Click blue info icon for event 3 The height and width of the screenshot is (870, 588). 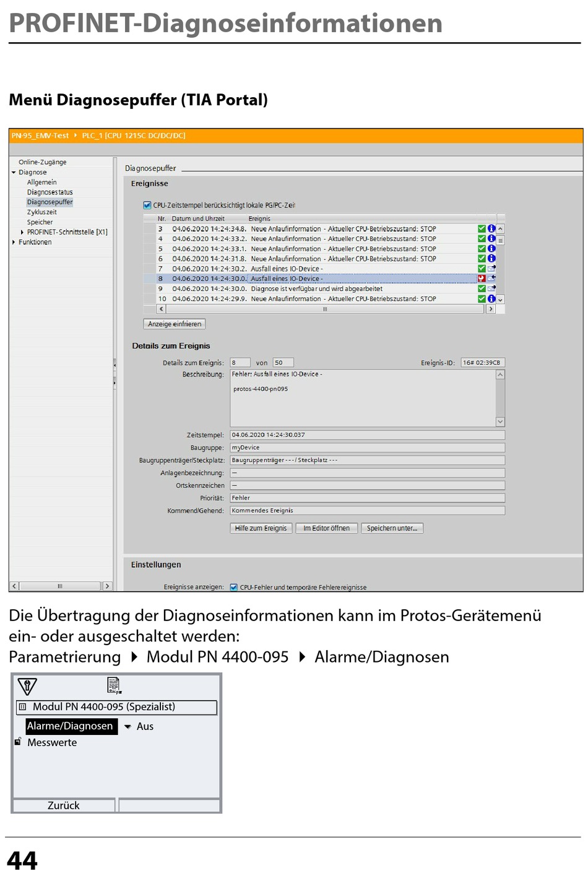click(x=491, y=228)
